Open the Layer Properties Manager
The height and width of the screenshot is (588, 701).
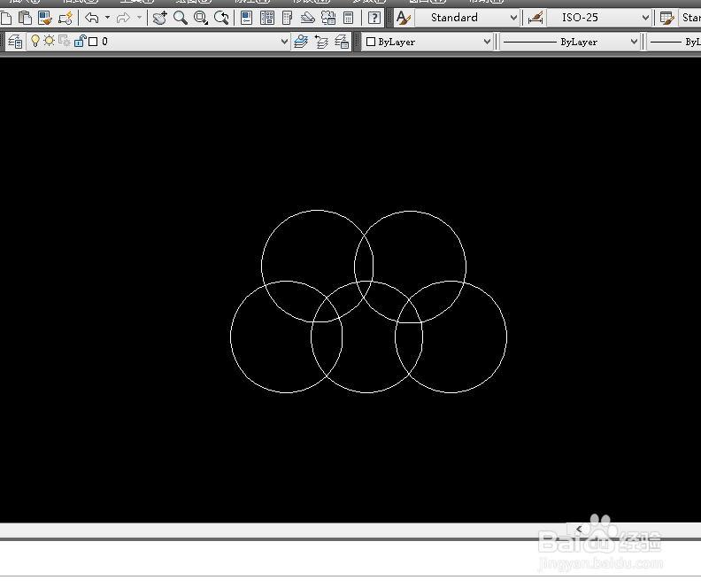click(x=15, y=42)
